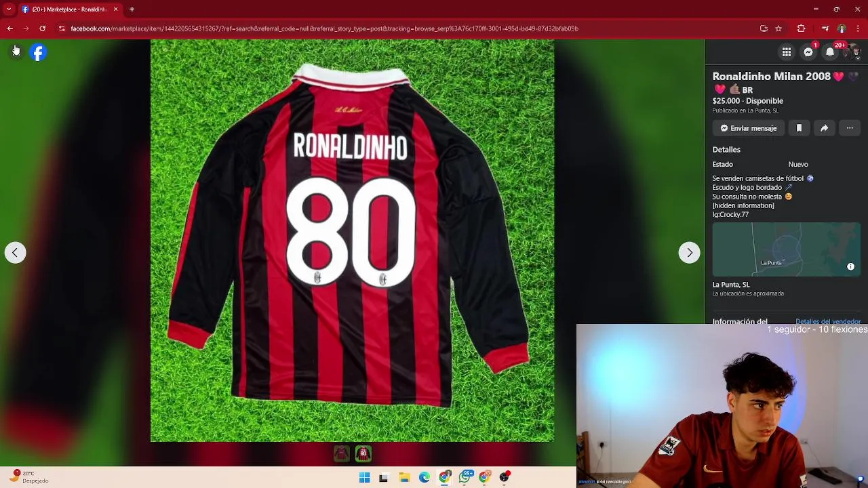The image size is (868, 488).
Task: Go back in the browser
Action: pos(9,28)
